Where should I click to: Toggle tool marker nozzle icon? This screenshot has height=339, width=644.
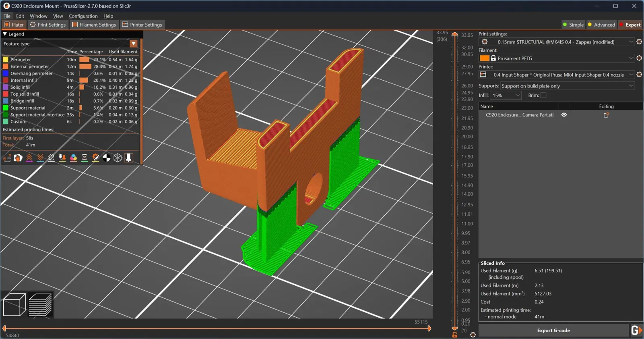click(129, 158)
